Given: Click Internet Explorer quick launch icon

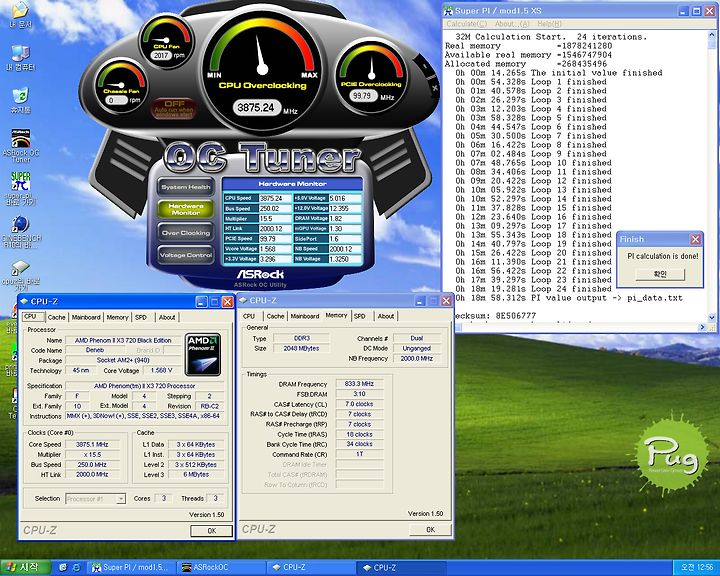Looking at the screenshot, I should [76, 568].
